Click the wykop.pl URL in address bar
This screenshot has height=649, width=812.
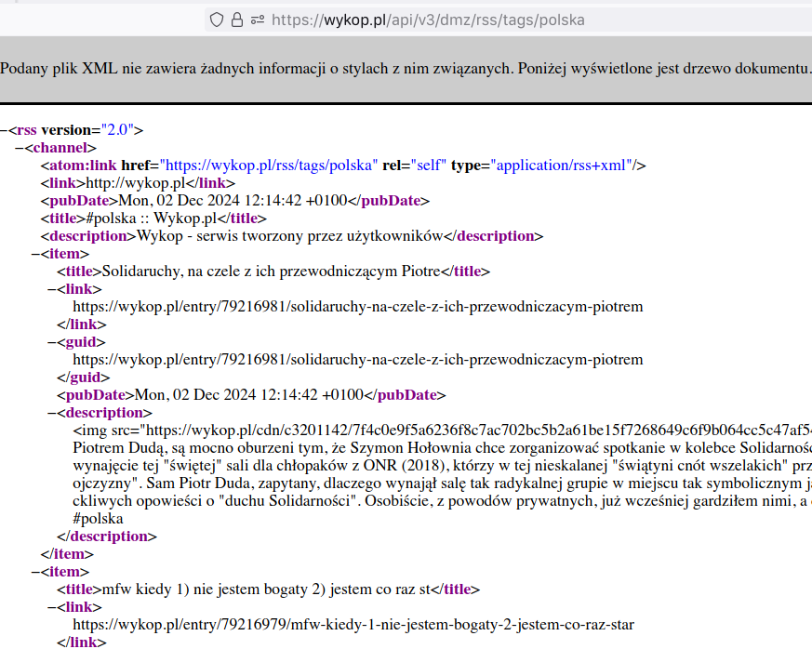point(428,20)
